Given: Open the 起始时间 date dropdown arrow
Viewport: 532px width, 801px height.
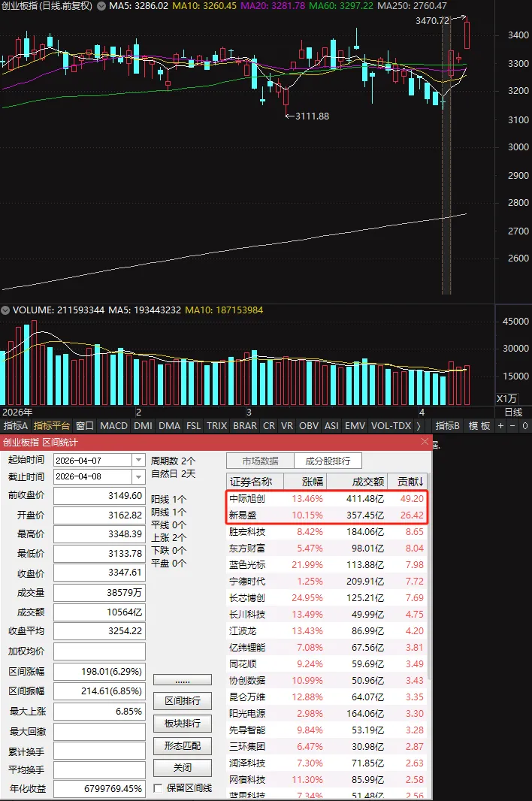Looking at the screenshot, I should click(x=138, y=461).
